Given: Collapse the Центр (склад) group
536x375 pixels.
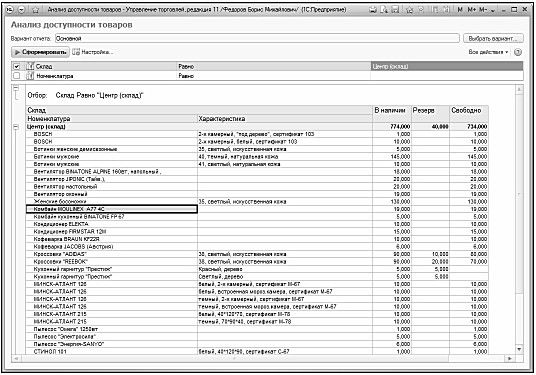Looking at the screenshot, I should click(x=16, y=126).
